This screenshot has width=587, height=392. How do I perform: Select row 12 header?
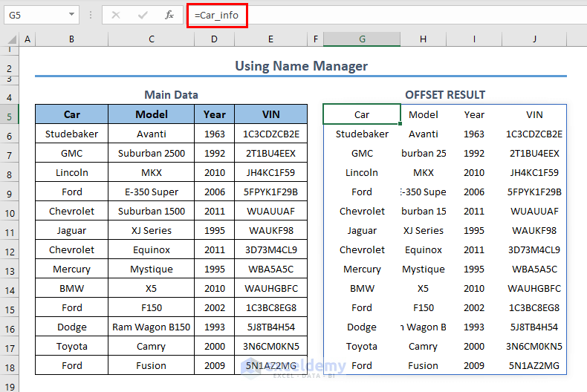point(10,250)
